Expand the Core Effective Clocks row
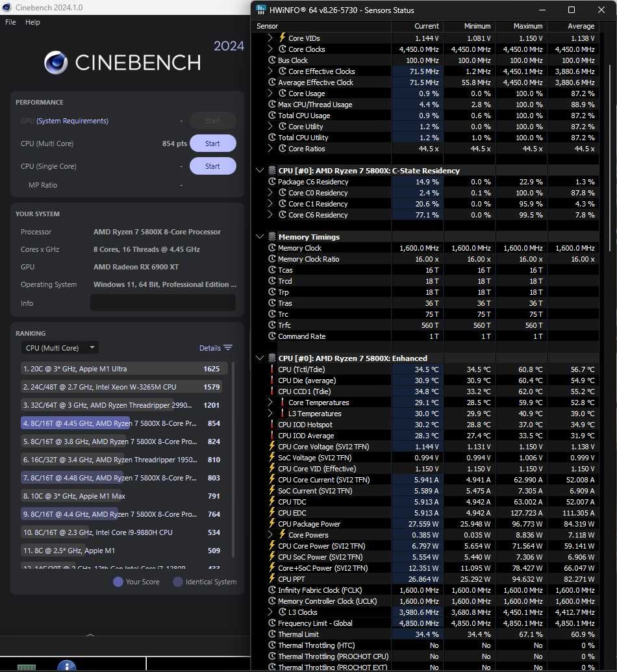 click(x=270, y=71)
